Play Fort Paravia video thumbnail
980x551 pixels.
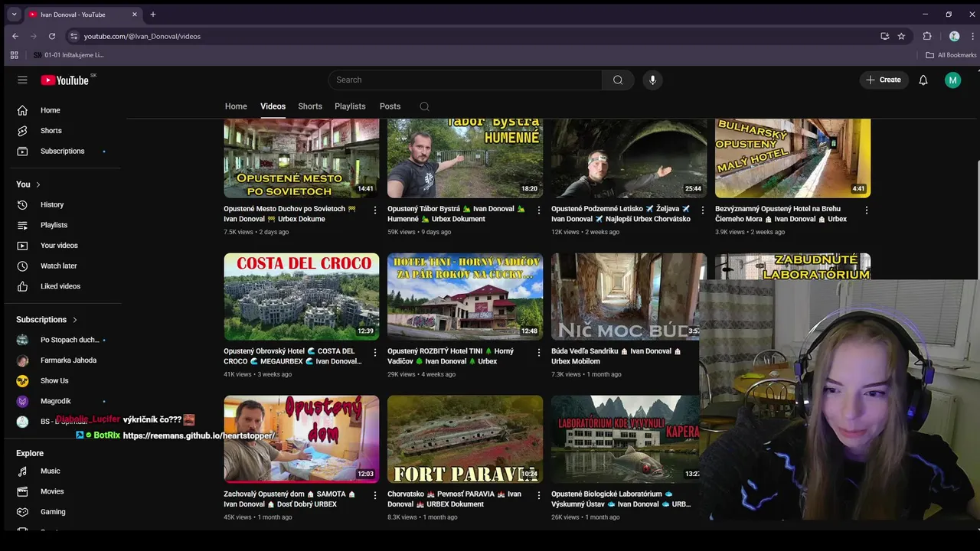tap(465, 439)
